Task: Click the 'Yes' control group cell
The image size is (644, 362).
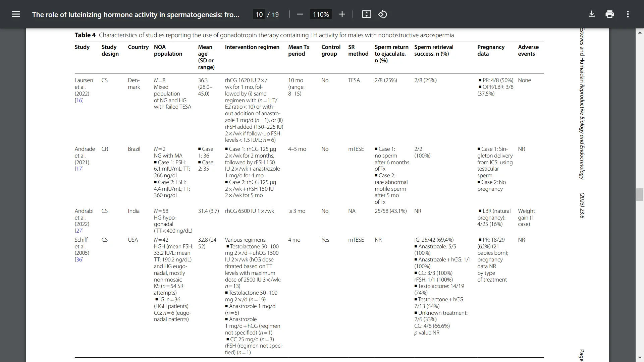Action: pyautogui.click(x=325, y=240)
